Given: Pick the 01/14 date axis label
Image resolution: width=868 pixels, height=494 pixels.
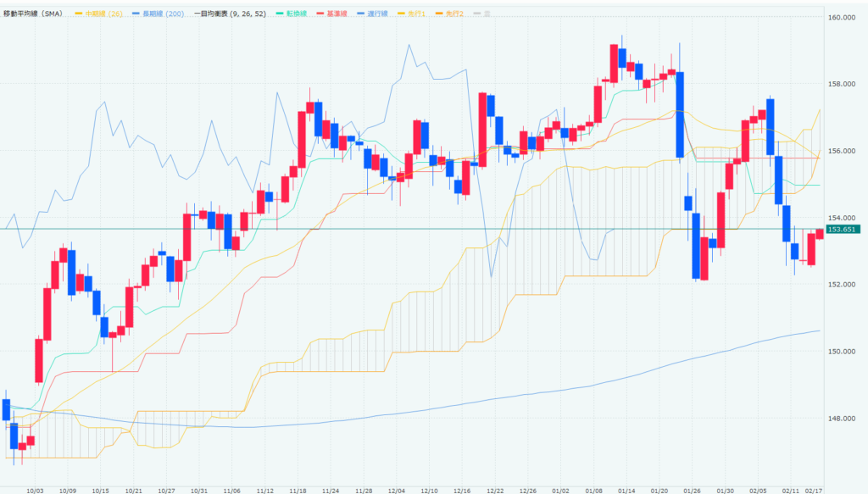Looking at the screenshot, I should tap(627, 489).
